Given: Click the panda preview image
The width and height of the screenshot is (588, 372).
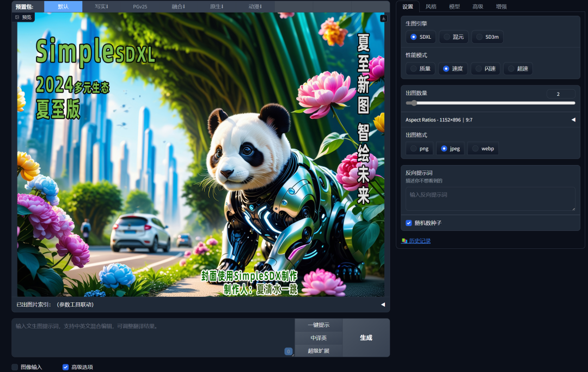Looking at the screenshot, I should [x=200, y=155].
